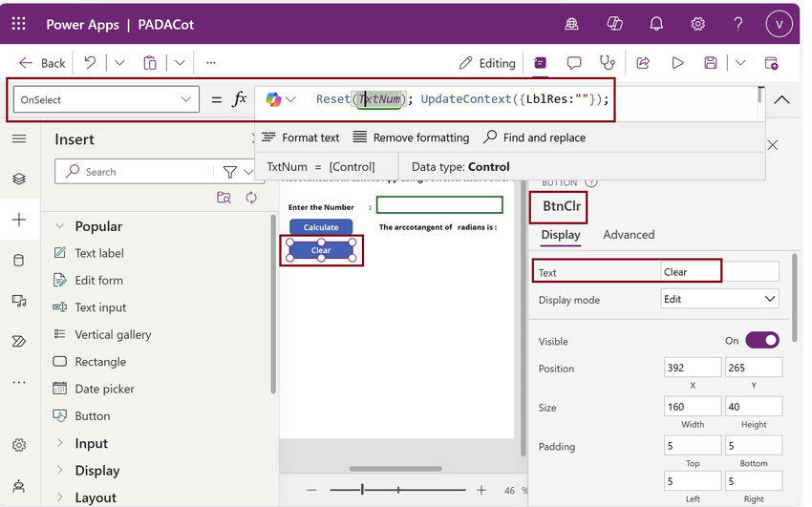Open the OnSelect property dropdown
Image resolution: width=812 pixels, height=507 pixels.
(106, 99)
